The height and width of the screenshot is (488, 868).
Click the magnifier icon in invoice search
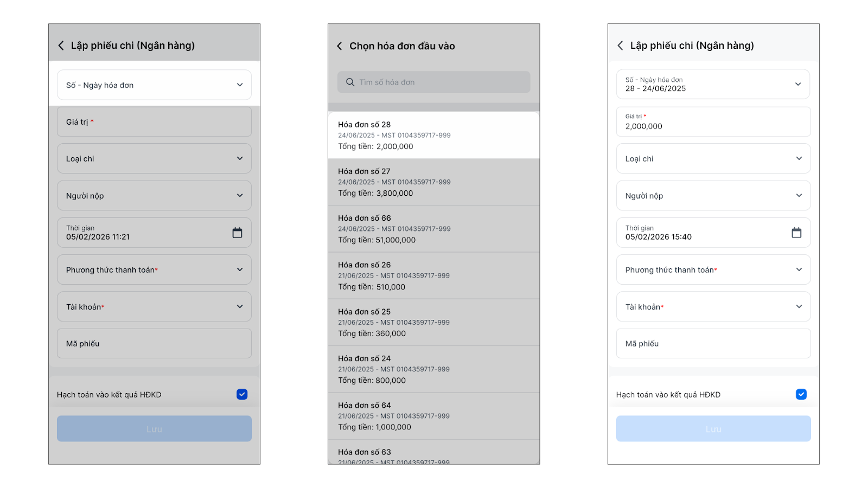point(350,82)
